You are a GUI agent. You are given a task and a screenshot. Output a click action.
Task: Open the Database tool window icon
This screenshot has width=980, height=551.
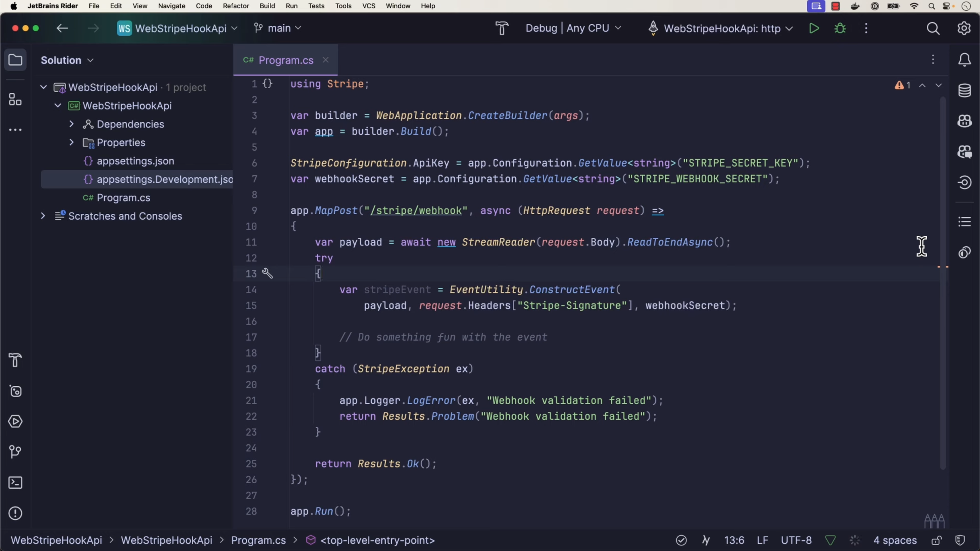pos(964,91)
